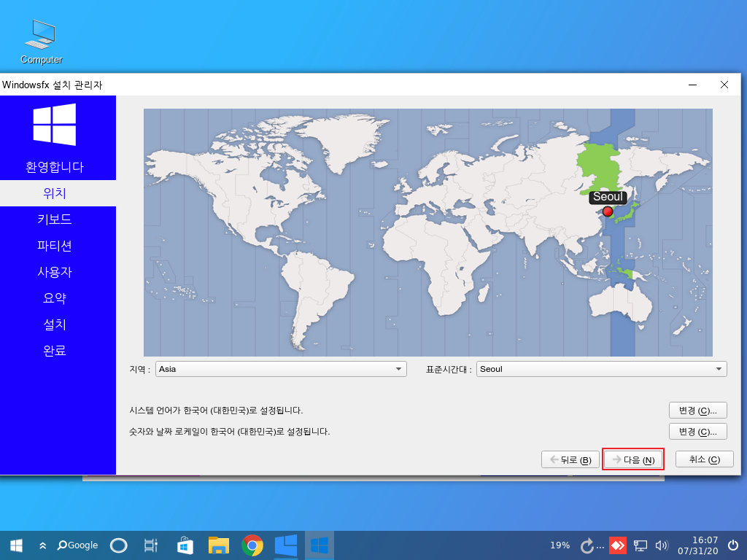The height and width of the screenshot is (560, 747).
Task: Open the Start menu on taskbar
Action: pyautogui.click(x=16, y=545)
